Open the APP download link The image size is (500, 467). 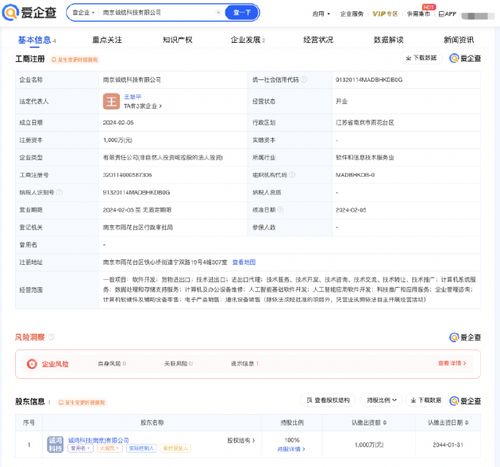click(447, 14)
